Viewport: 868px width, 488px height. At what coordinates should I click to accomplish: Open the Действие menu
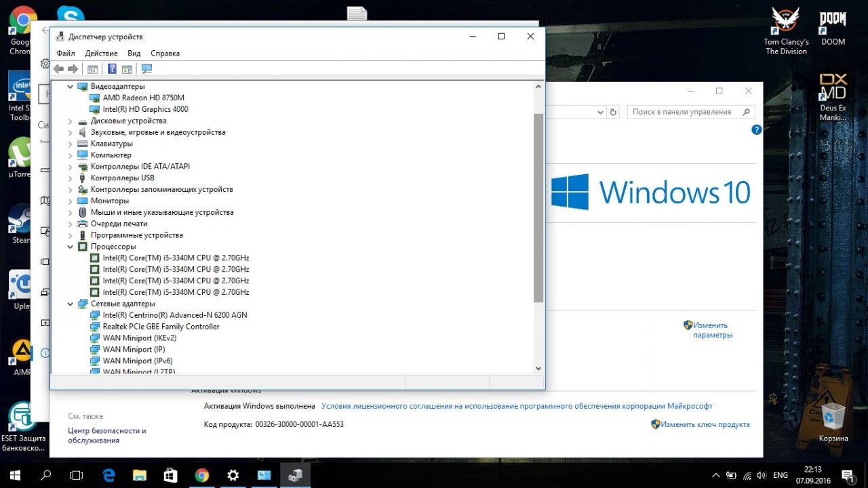[101, 54]
